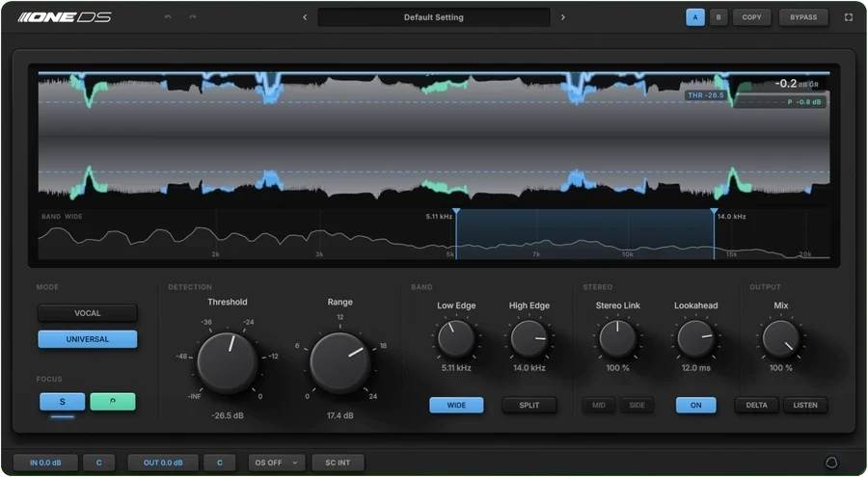Screen dimensions: 868x477
Task: Click the 5.11 kHz value under Low Edge knob
Action: coord(456,368)
